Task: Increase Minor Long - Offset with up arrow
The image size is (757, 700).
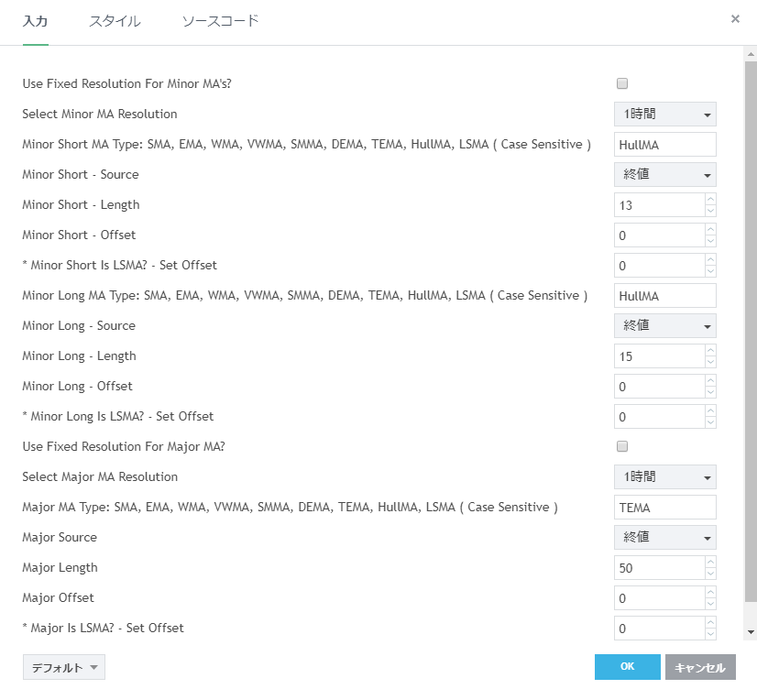Action: pyautogui.click(x=710, y=381)
